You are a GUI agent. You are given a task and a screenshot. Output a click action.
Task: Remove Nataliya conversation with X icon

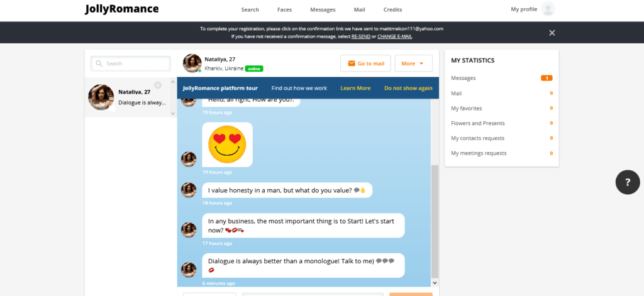[158, 85]
